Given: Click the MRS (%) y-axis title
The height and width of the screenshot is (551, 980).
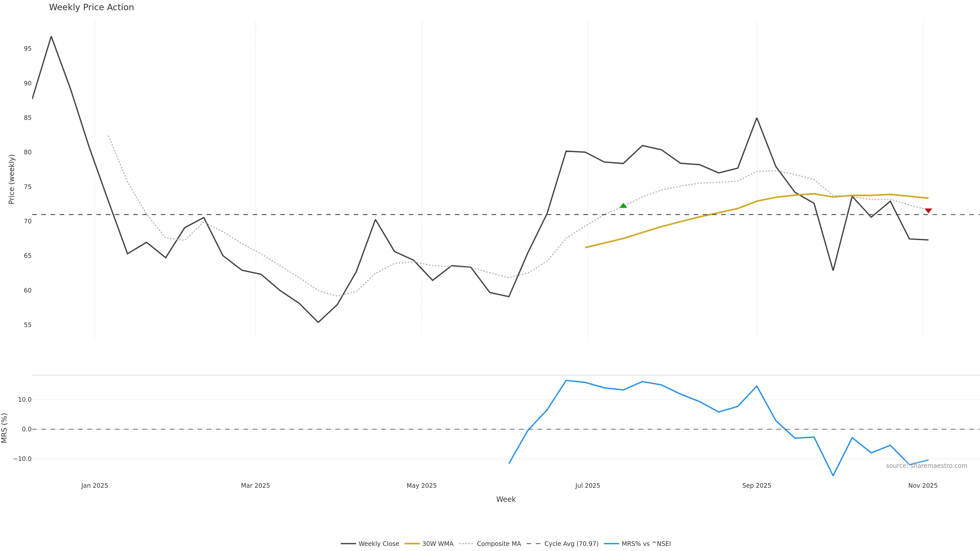Looking at the screenshot, I should point(4,428).
